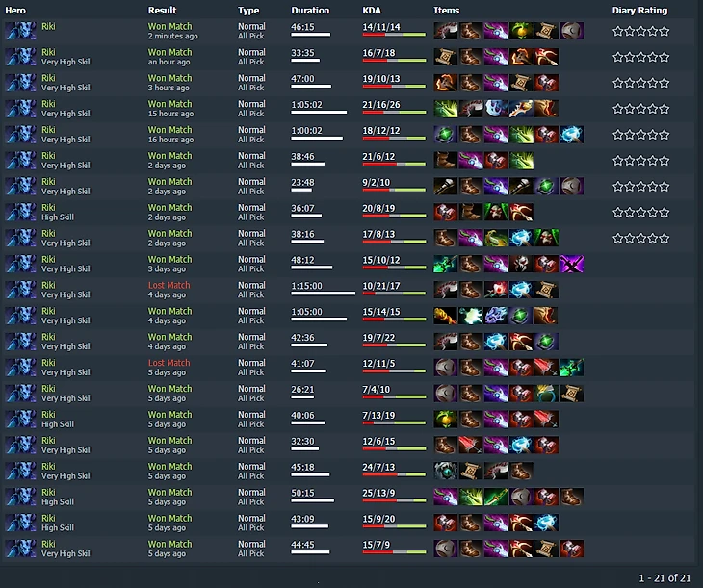The width and height of the screenshot is (703, 588).
Task: Sort by the Duration column header
Action: click(310, 11)
